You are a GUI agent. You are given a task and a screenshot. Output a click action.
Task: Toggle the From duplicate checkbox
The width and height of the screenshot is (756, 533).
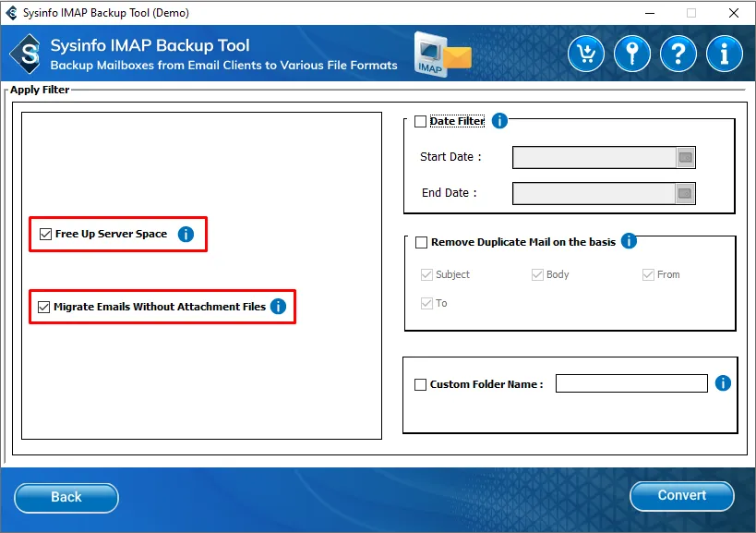[648, 274]
